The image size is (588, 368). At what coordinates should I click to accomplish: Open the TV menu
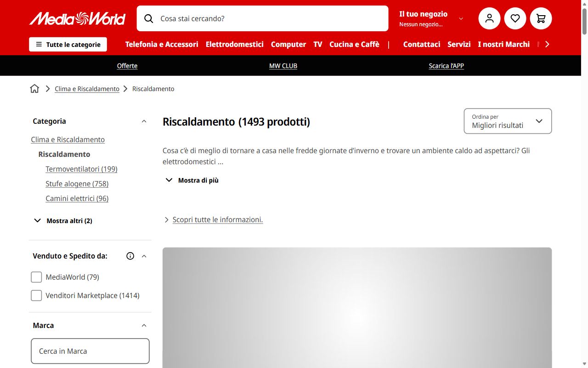318,44
